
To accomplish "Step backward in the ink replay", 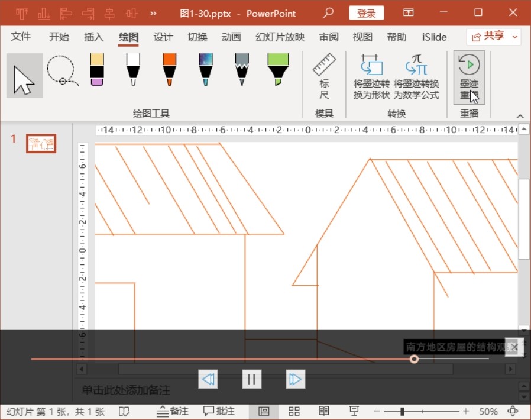I will (x=208, y=379).
